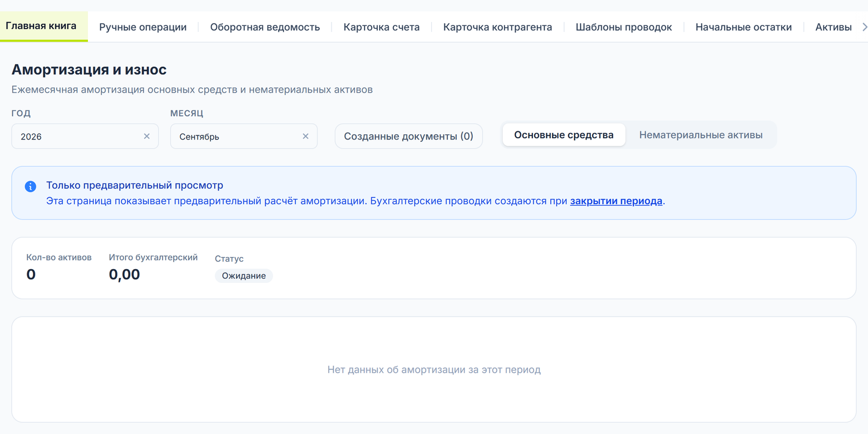Clear the year 2026 selection

(146, 137)
